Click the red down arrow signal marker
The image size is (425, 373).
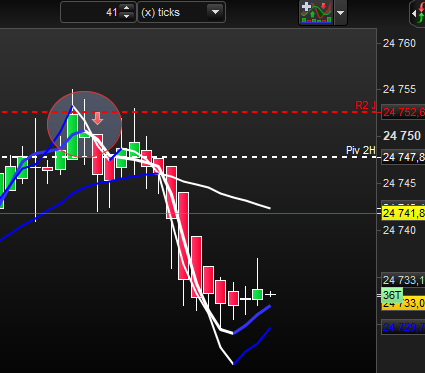point(97,118)
